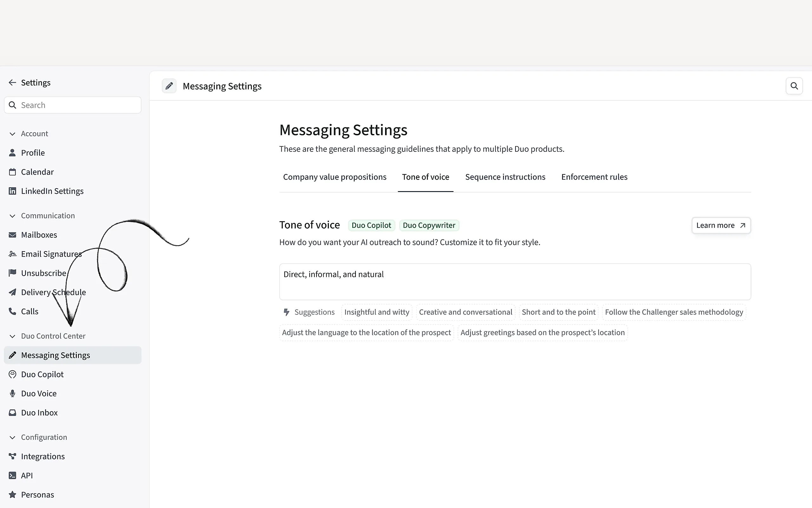Screen dimensions: 812x508
Task: Click the LinkedIn logo icon
Action: coord(12,191)
